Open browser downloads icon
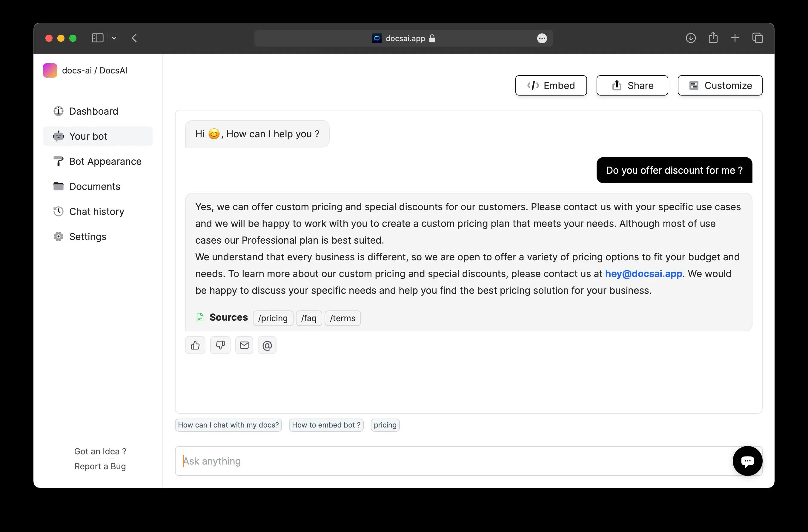This screenshot has width=808, height=532. 691,38
